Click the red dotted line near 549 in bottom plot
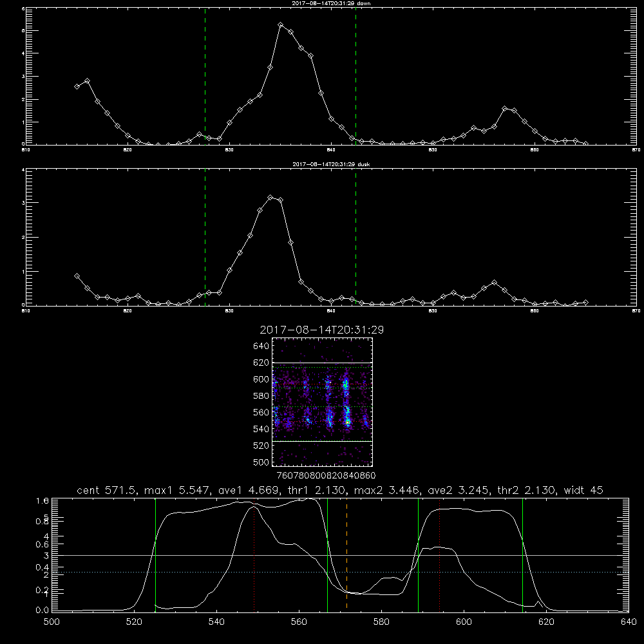Image resolution: width=644 pixels, height=644 pixels. pyautogui.click(x=254, y=554)
